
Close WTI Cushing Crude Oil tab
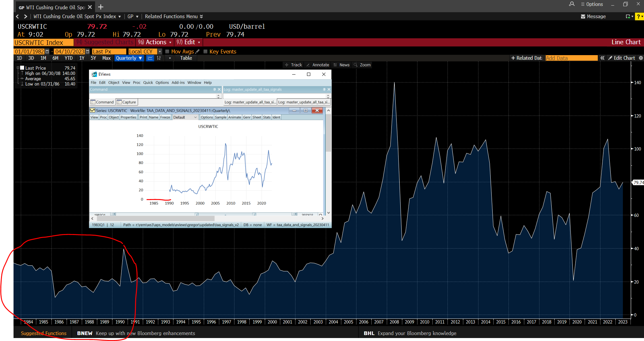pyautogui.click(x=90, y=7)
